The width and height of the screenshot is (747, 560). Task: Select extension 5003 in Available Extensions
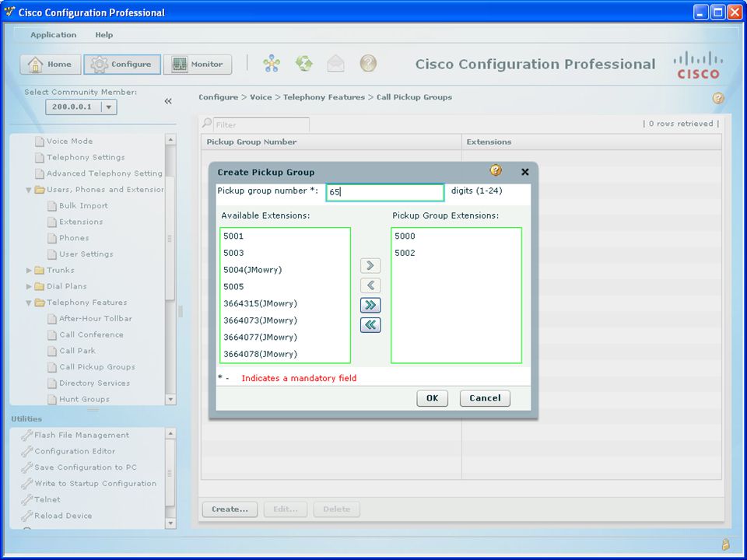[x=285, y=253]
